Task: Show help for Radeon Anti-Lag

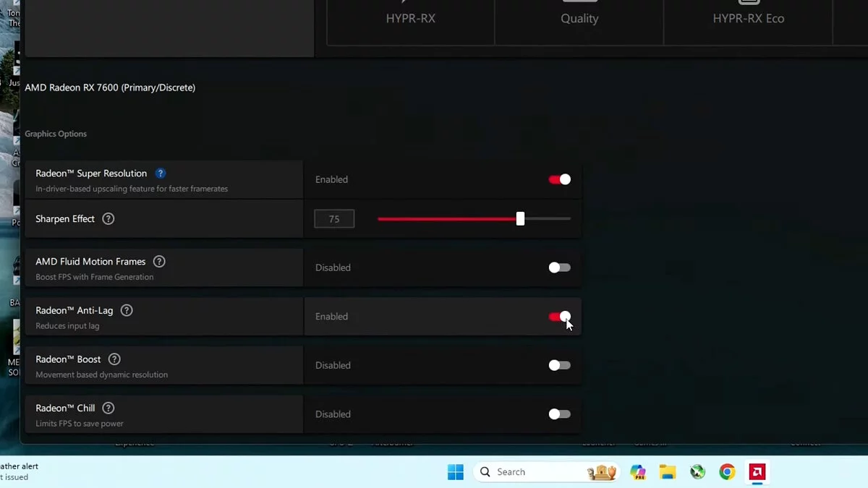Action: [x=127, y=310]
